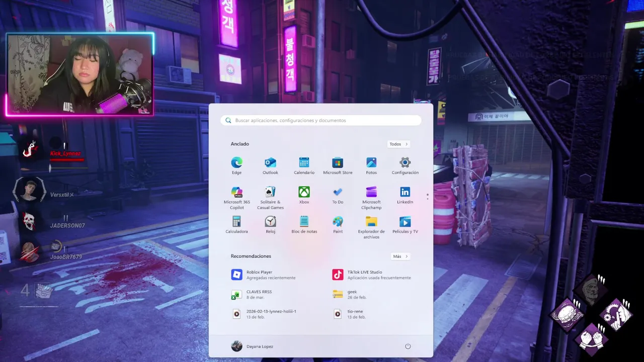
Task: Click the streamer webcam overlay
Action: 79,74
